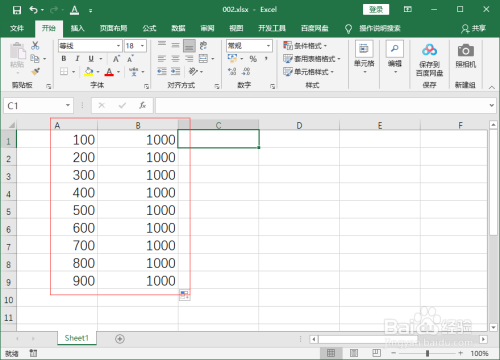Click the Cut scissors icon

tap(35, 45)
